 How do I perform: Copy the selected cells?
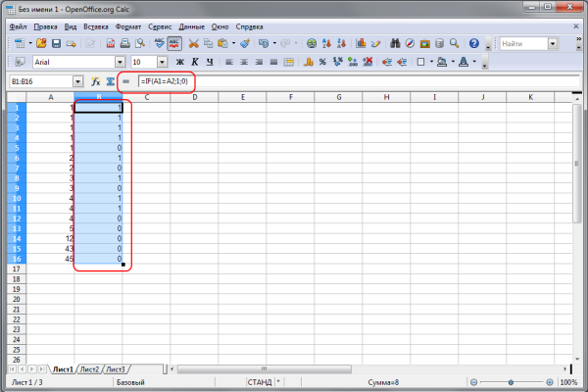(x=208, y=43)
